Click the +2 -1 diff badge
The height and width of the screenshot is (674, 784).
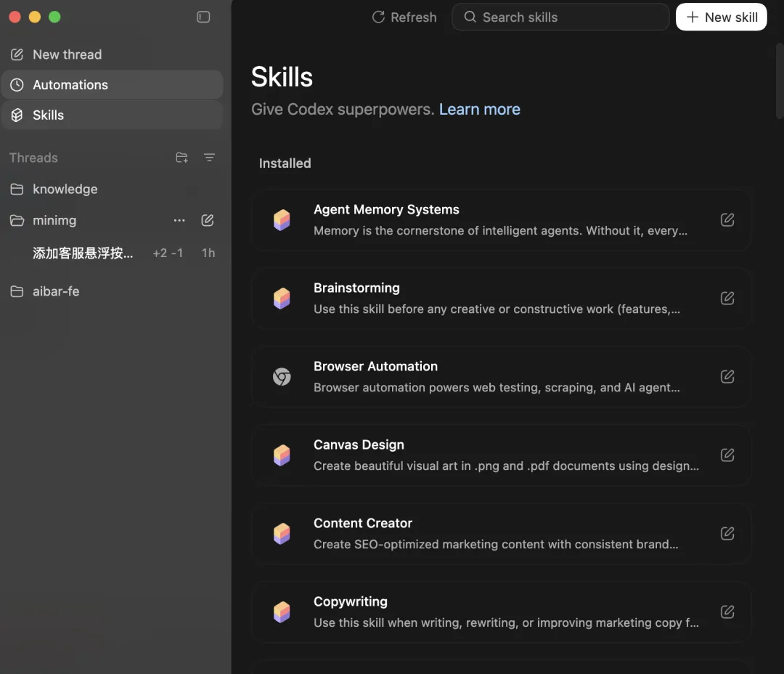click(x=168, y=253)
